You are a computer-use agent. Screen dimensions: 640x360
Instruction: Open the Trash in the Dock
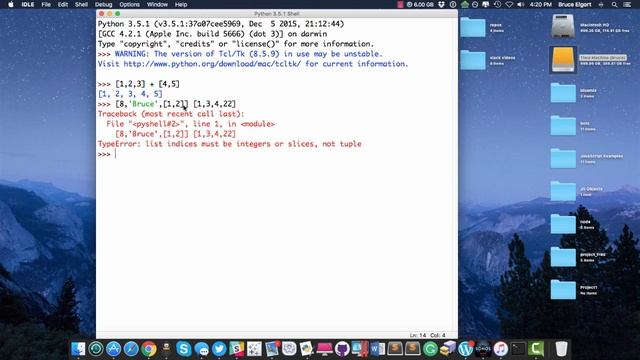(x=561, y=349)
